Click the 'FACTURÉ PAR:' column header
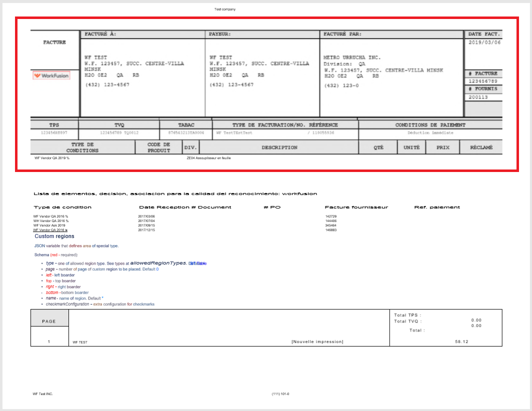Image resolution: width=532 pixels, height=411 pixels. [x=342, y=34]
